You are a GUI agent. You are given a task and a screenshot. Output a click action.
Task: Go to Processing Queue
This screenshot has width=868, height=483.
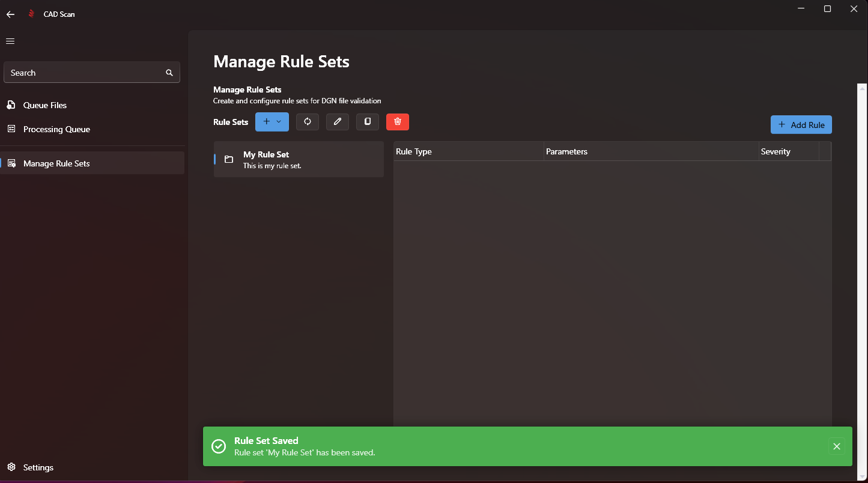56,129
